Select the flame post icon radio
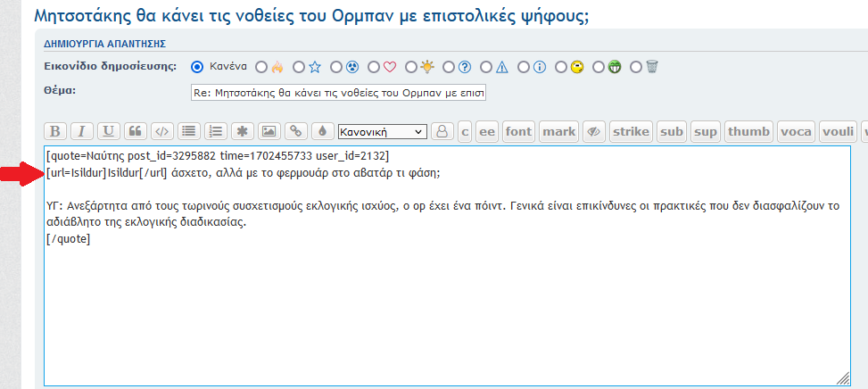 tap(260, 67)
